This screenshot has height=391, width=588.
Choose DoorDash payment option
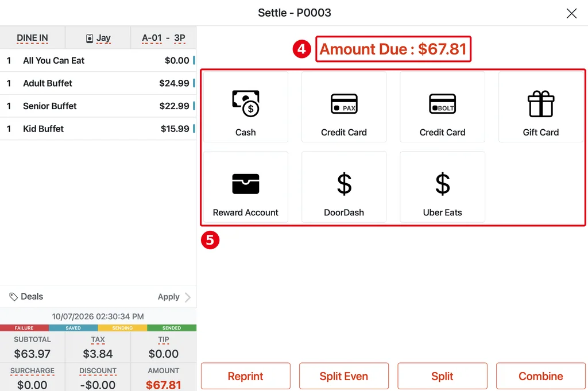[x=344, y=187]
